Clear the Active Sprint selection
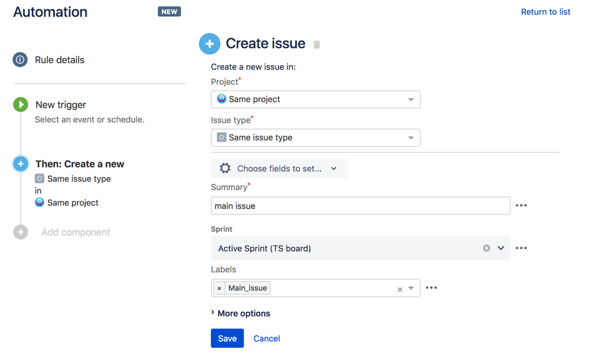 point(487,248)
